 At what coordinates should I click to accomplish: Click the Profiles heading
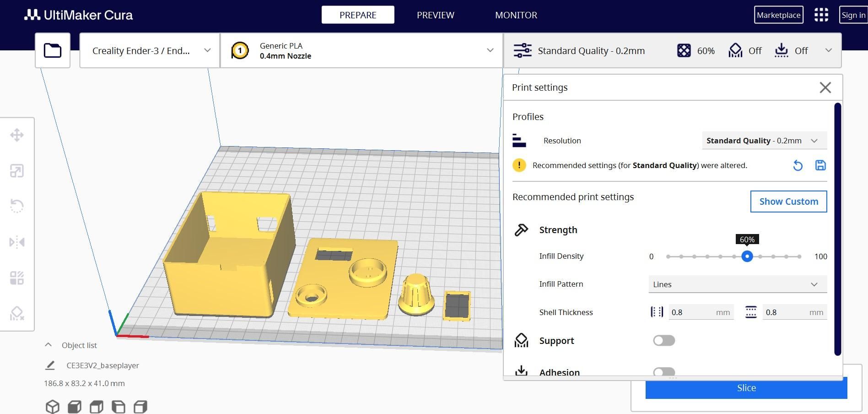click(x=528, y=117)
